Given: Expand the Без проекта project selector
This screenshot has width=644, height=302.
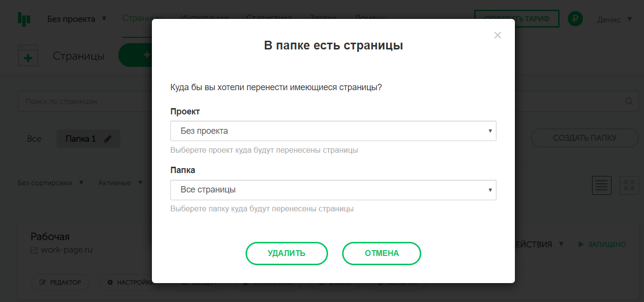Looking at the screenshot, I should pyautogui.click(x=78, y=19).
